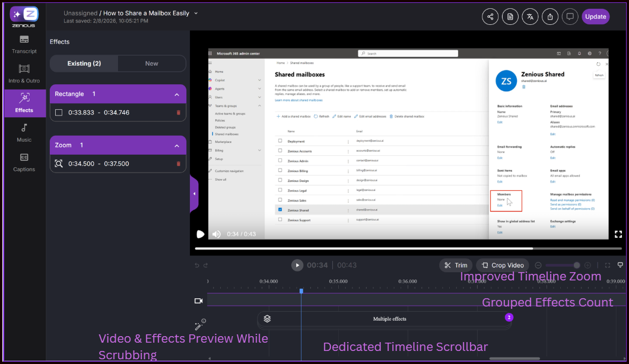Click the timeline zoom slider handle
Screen dimensions: 629x364
click(x=576, y=266)
